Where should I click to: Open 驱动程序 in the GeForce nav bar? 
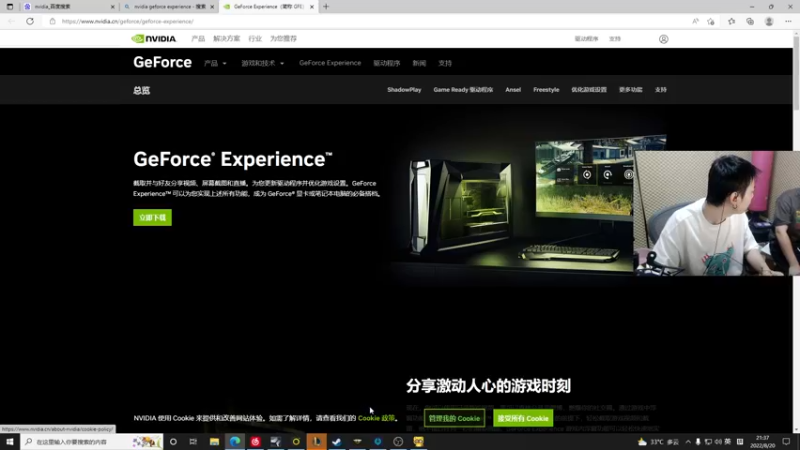pyautogui.click(x=386, y=63)
